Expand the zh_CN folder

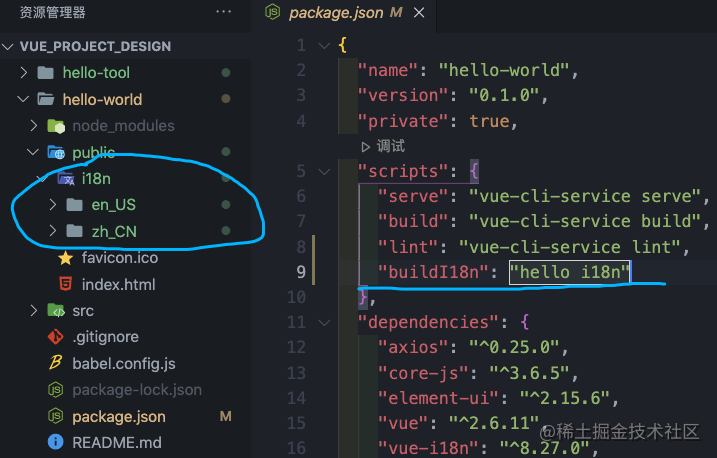(53, 232)
